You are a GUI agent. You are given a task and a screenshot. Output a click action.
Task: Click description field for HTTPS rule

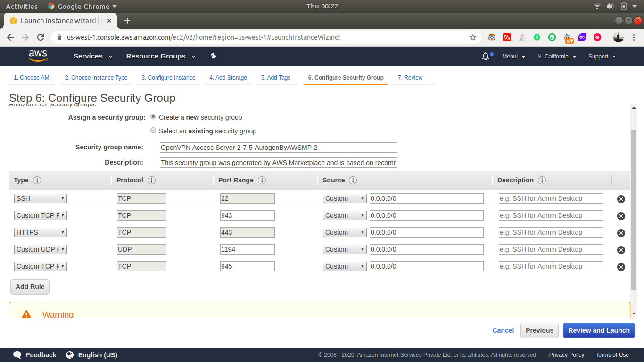point(551,232)
